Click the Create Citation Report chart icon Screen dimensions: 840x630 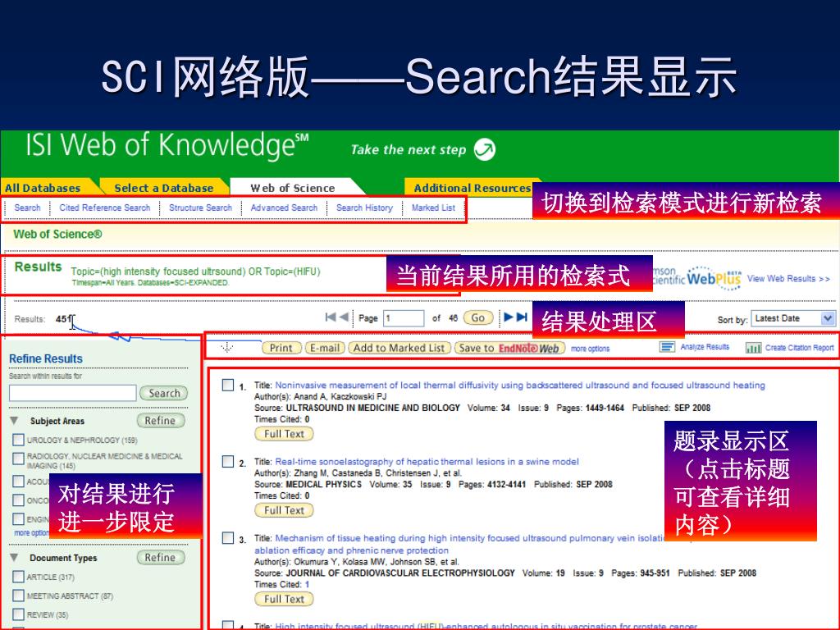tap(753, 348)
